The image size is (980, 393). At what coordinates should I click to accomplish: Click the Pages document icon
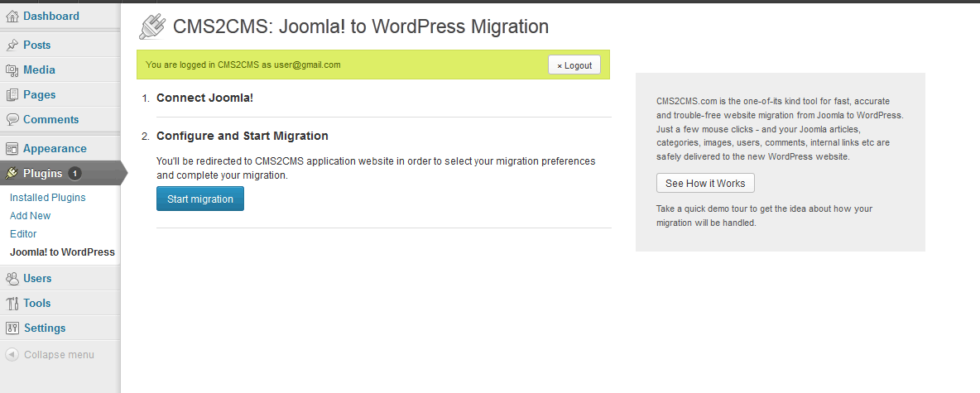coord(12,95)
